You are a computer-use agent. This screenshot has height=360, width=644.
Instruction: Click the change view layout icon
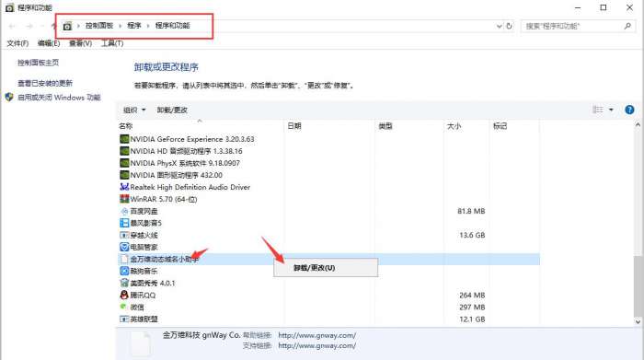pos(598,110)
